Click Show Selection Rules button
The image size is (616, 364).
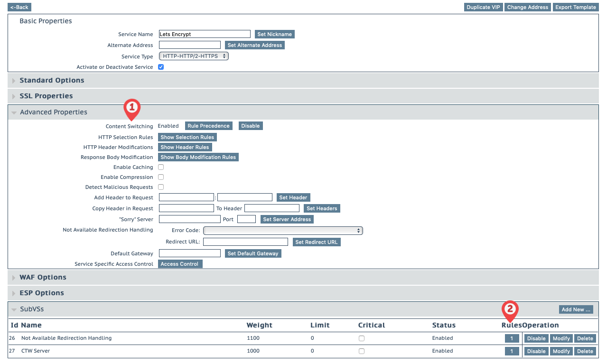[187, 137]
